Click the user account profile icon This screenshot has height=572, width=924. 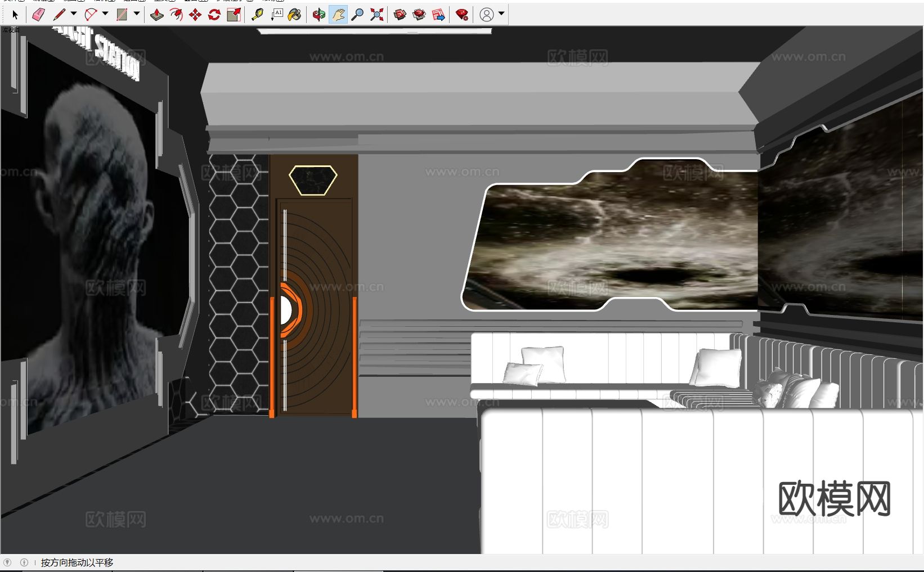pos(487,15)
